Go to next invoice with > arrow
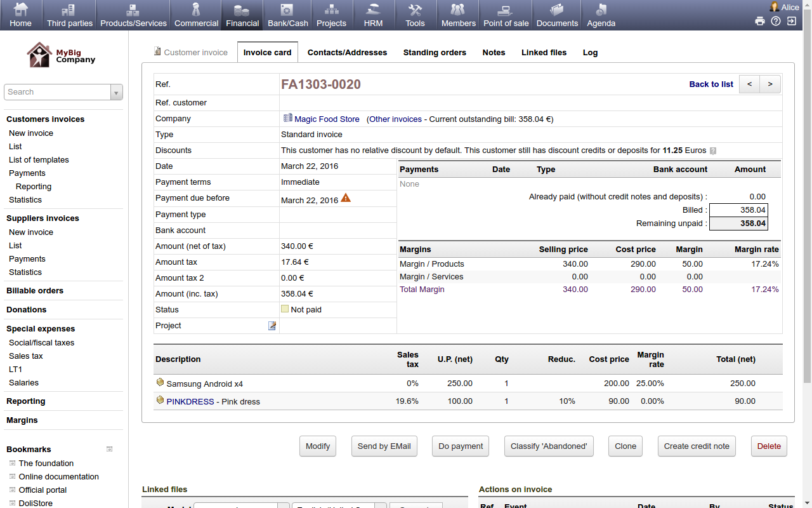 pos(770,84)
